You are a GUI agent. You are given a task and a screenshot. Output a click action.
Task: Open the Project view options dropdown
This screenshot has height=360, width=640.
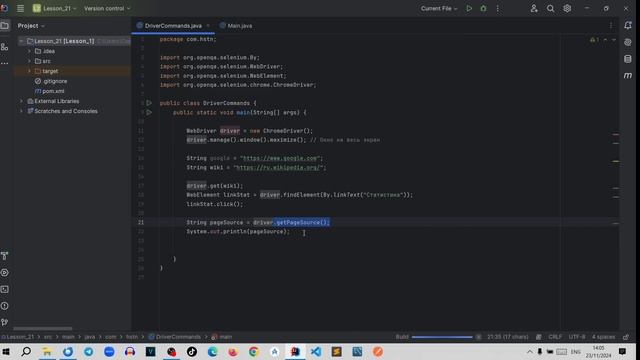(31, 26)
